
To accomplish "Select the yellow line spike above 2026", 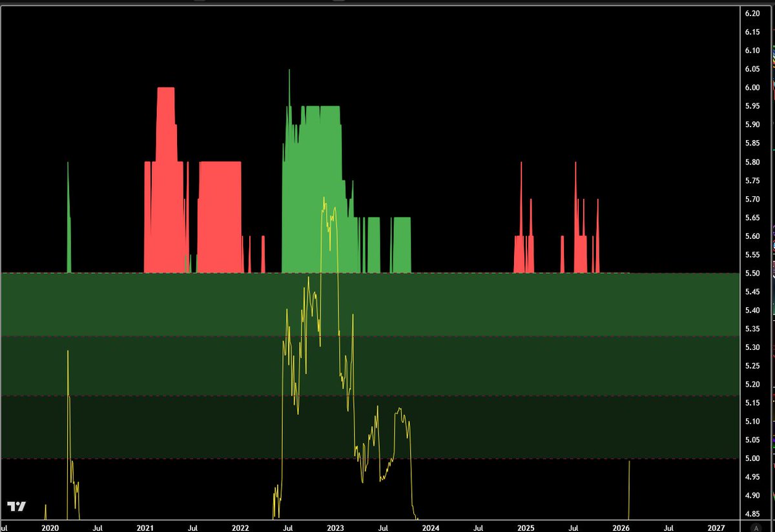I will (x=629, y=489).
